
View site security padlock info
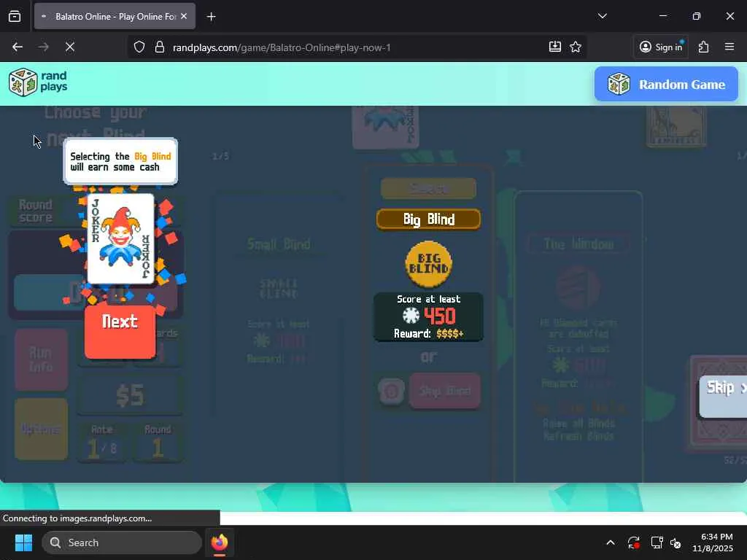160,47
